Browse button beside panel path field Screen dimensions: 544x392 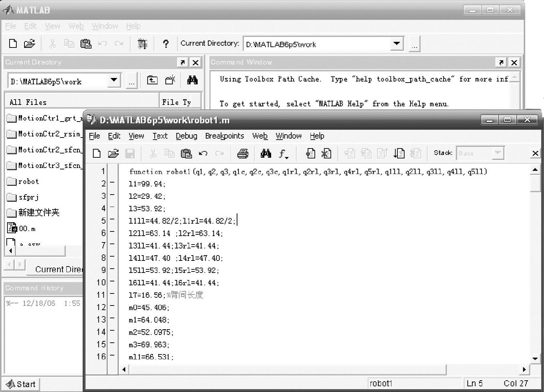tap(132, 81)
